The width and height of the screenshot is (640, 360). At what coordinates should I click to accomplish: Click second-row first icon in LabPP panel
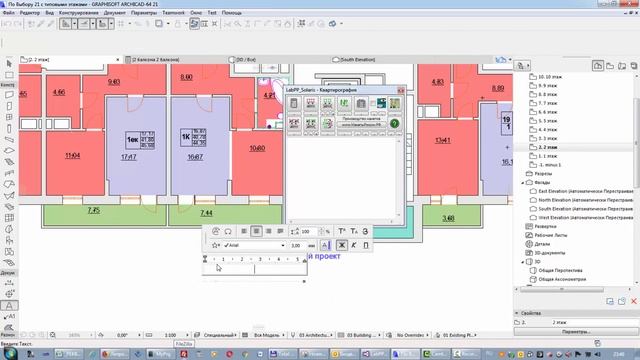294,123
